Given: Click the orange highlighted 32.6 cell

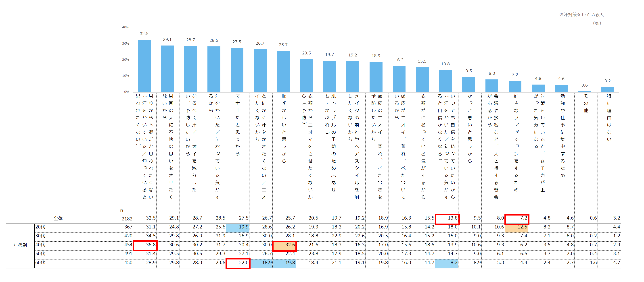Looking at the screenshot, I should pos(284,245).
